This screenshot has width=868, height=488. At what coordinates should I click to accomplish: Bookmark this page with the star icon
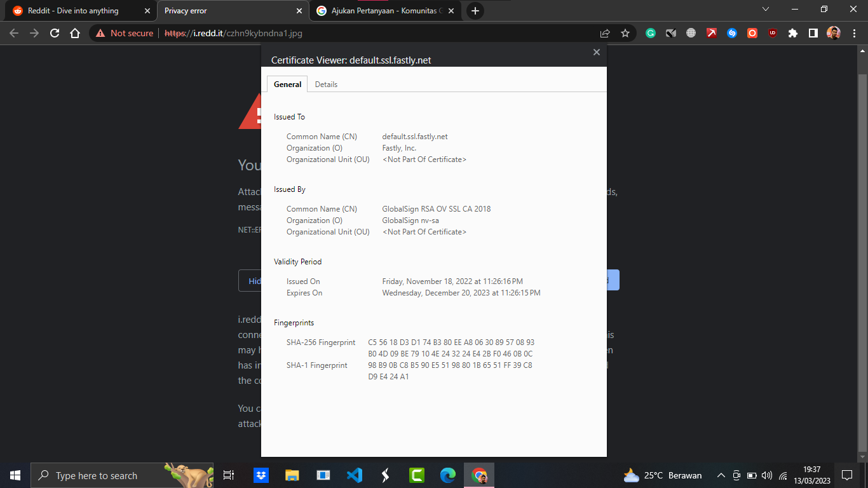pos(625,33)
